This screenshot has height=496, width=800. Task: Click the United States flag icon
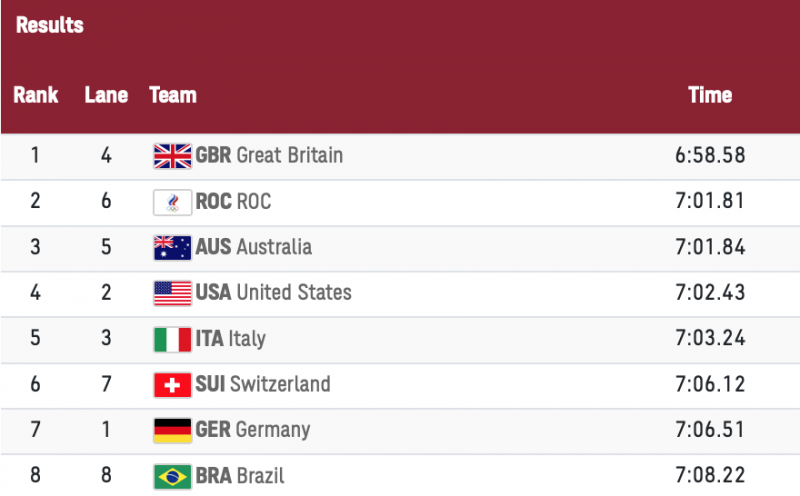point(172,293)
